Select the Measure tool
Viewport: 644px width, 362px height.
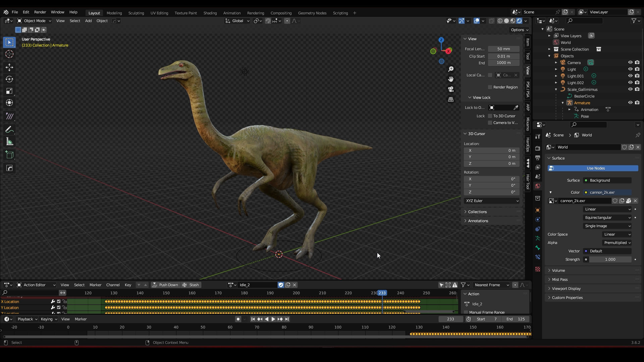9,142
